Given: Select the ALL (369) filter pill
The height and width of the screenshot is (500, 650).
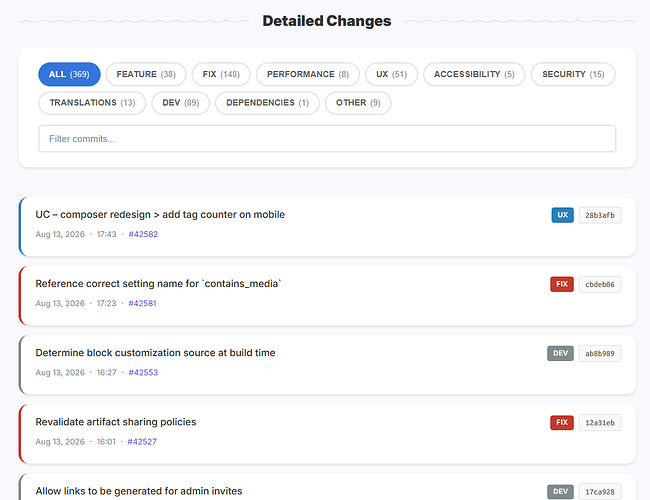Looking at the screenshot, I should 69,74.
